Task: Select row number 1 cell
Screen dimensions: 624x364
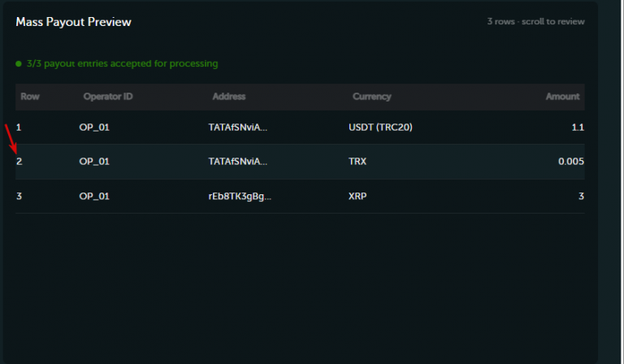Action: pyautogui.click(x=19, y=128)
